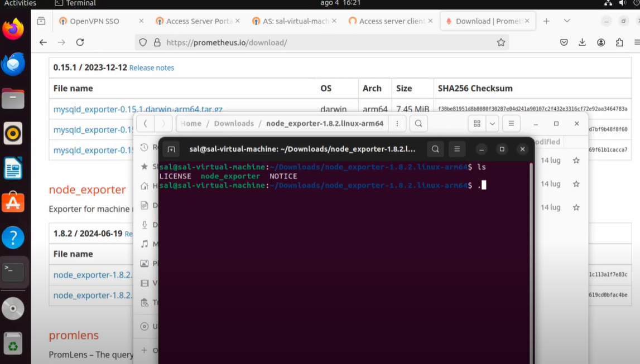Image resolution: width=640 pixels, height=364 pixels.
Task: Go back in the Files window
Action: click(x=145, y=124)
